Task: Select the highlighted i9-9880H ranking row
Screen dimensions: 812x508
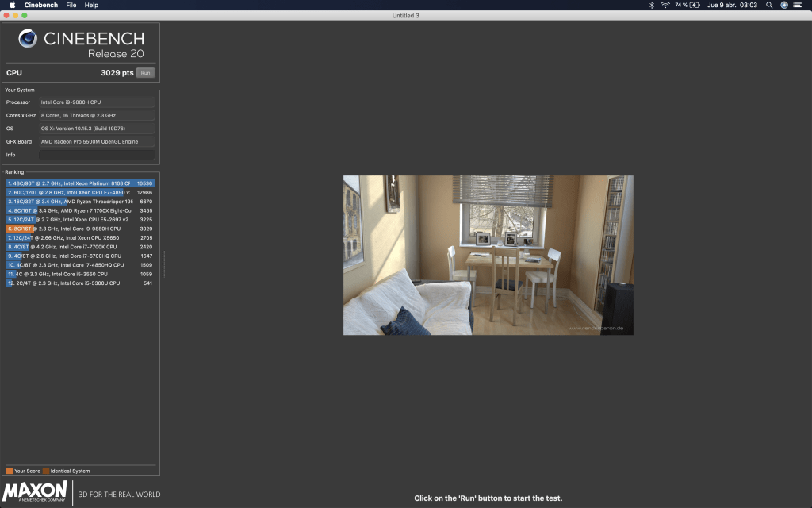Action: coord(79,229)
